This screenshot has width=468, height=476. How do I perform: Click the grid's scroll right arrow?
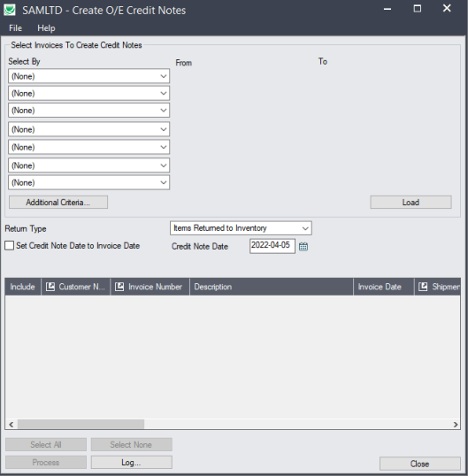coord(456,424)
